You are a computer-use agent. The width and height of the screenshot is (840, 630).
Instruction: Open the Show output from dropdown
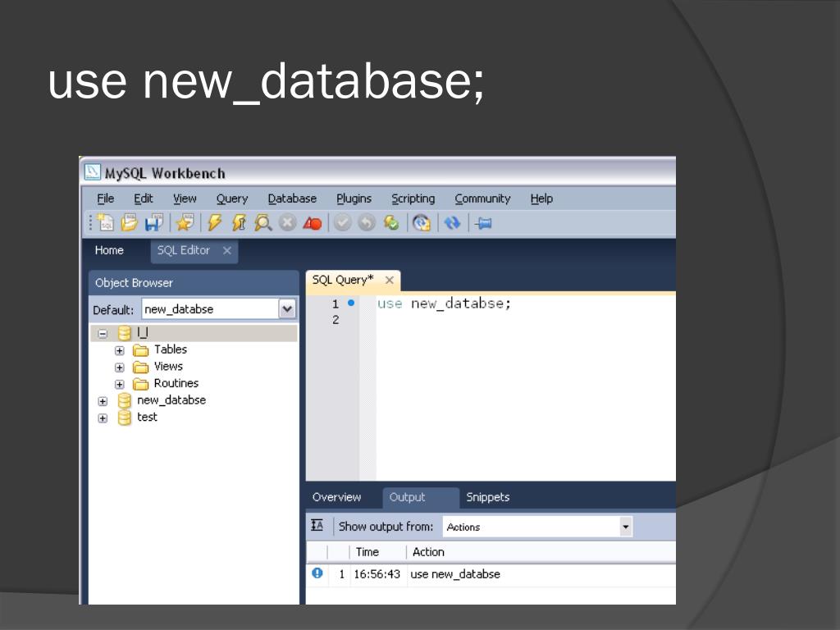625,527
